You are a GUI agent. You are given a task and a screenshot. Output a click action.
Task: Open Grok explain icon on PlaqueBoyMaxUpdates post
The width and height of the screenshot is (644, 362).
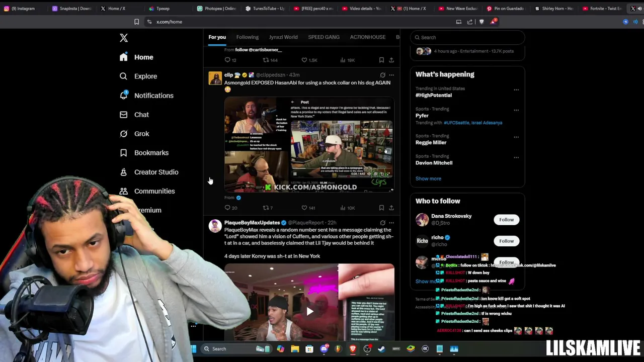click(382, 223)
